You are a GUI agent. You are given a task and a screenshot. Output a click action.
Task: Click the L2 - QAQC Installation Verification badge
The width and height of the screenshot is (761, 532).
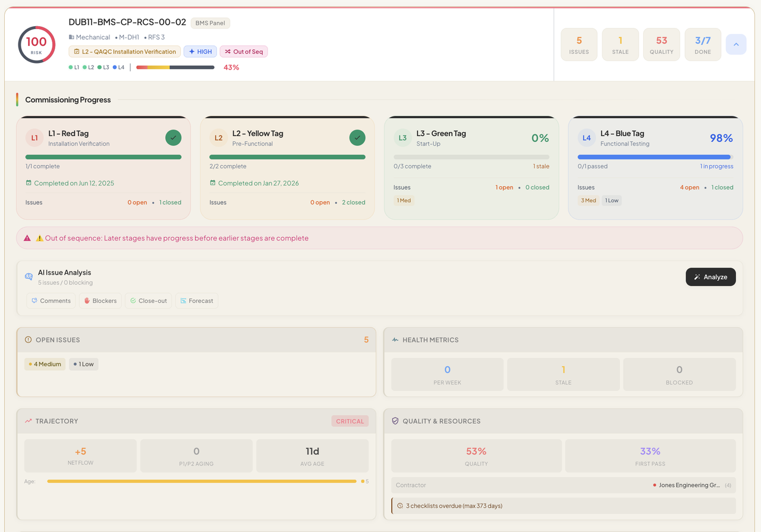125,52
